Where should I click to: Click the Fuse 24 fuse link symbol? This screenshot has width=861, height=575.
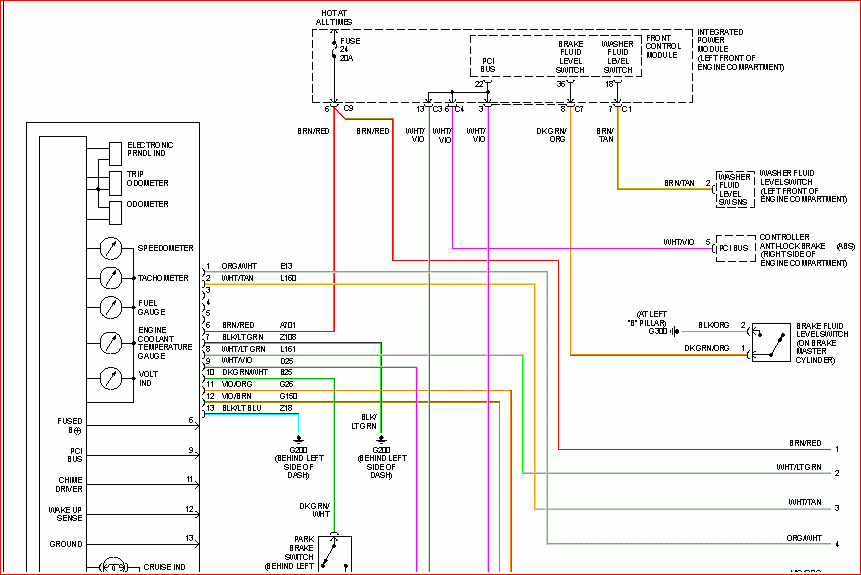click(x=334, y=49)
